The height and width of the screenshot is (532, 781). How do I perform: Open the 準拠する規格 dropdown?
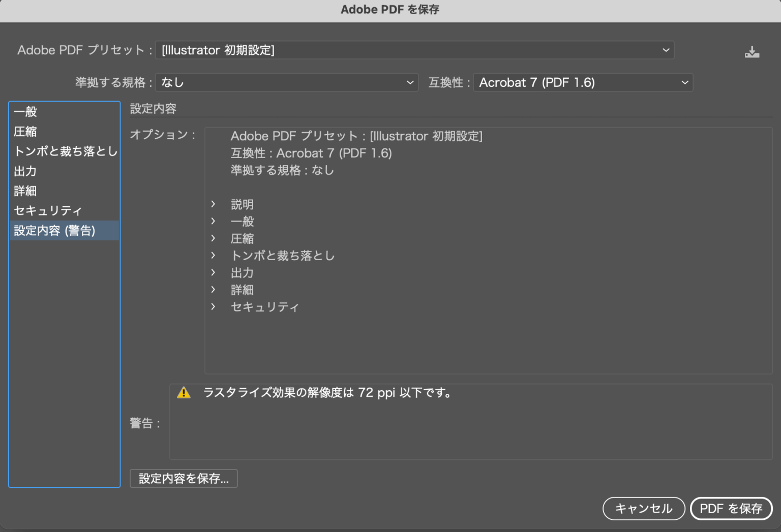click(287, 82)
